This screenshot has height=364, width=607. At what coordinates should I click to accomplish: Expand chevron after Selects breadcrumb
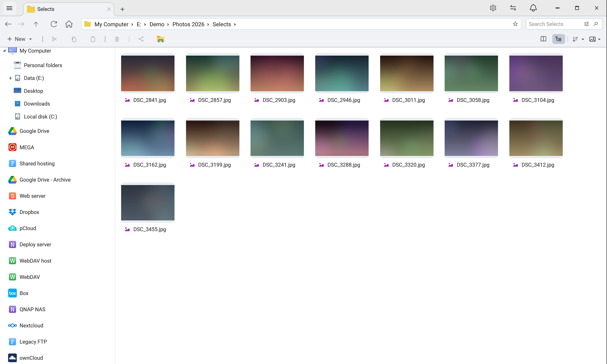coord(235,24)
